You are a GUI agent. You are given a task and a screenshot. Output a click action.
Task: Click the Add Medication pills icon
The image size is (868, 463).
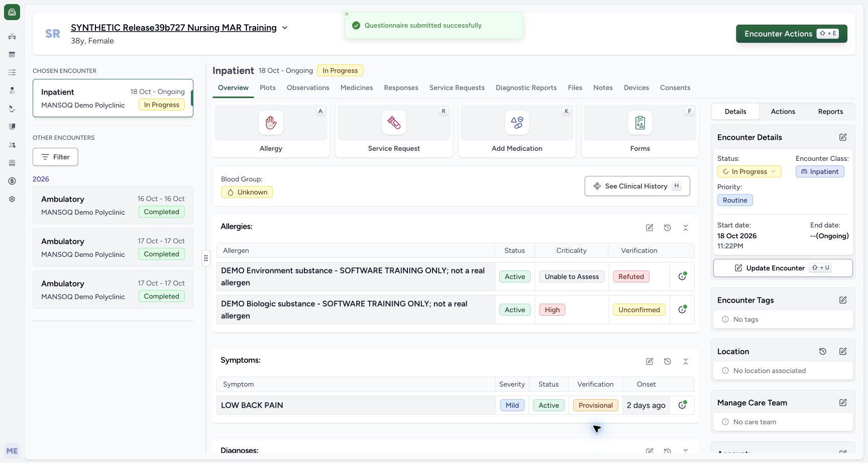pos(517,123)
